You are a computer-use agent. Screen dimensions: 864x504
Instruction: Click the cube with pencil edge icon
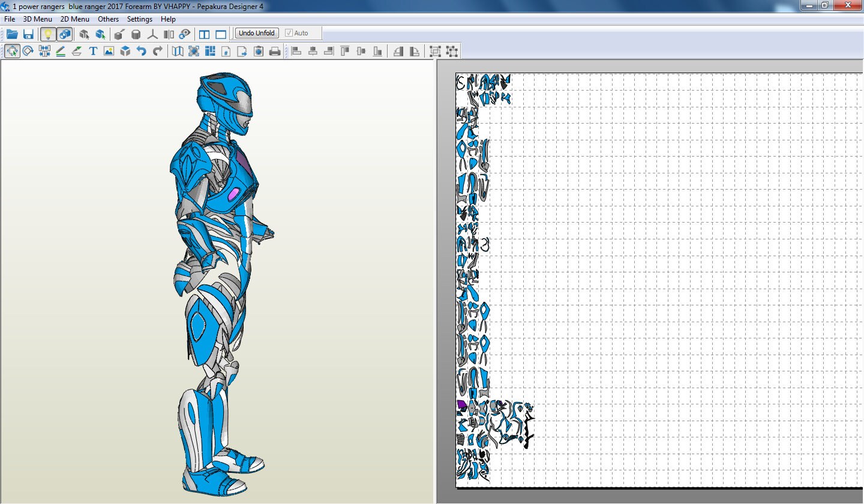click(120, 34)
